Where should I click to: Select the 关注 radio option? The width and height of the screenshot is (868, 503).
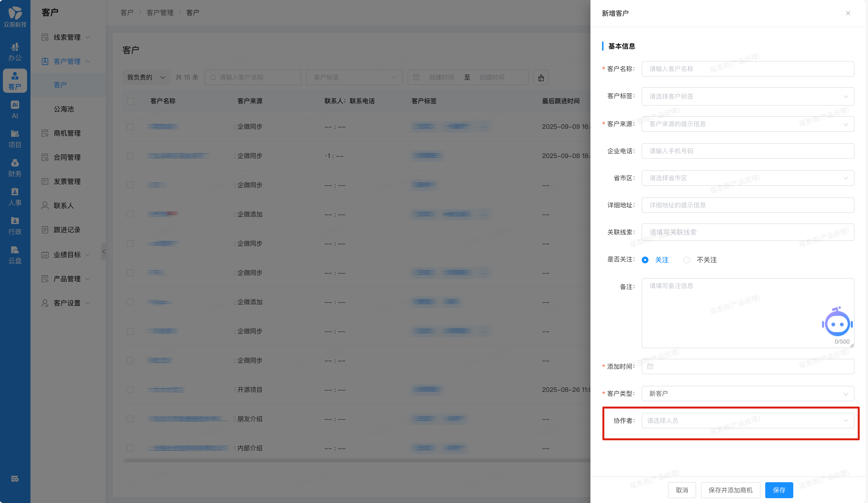[645, 260]
